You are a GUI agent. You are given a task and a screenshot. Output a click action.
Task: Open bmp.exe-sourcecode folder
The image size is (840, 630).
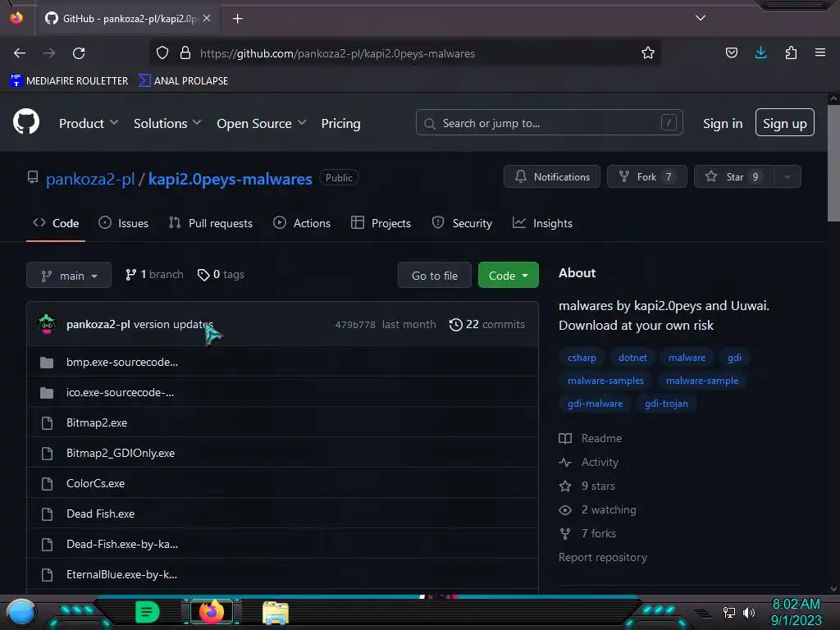tap(122, 362)
